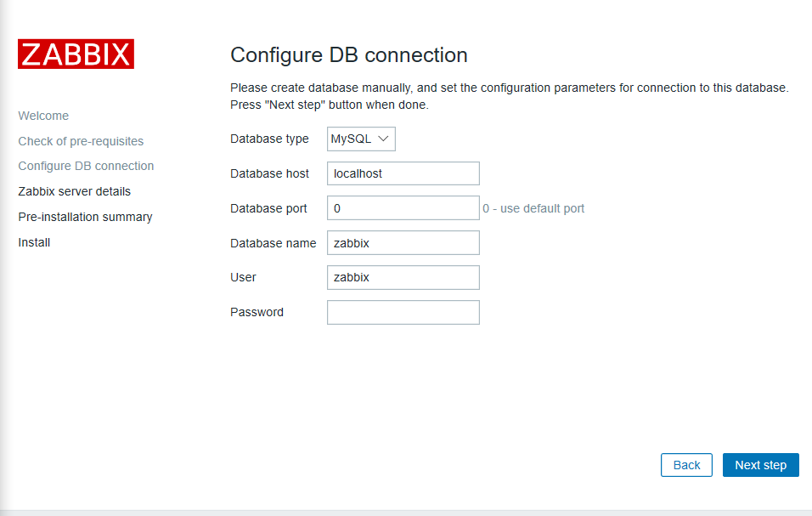Focus the Database host field
Viewport: 812px width, 516px height.
403,173
